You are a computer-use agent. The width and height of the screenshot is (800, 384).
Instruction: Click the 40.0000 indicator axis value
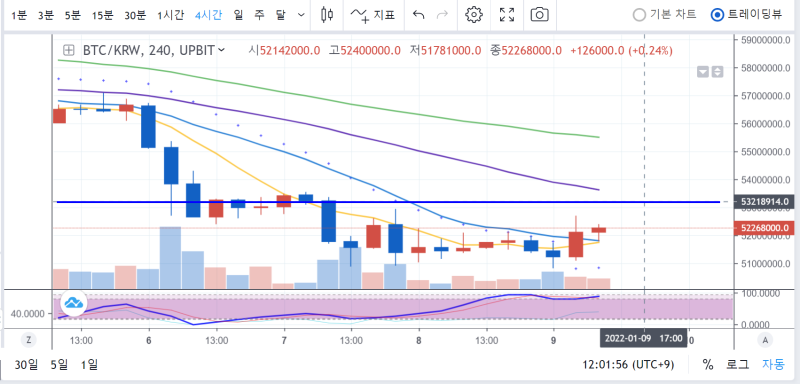(x=29, y=313)
